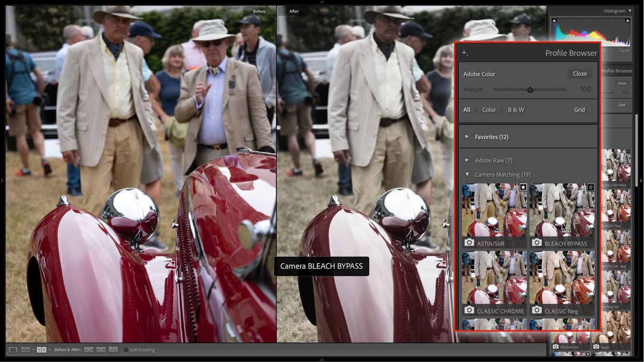
Task: Switch to the B&W filter tab
Action: (x=516, y=109)
